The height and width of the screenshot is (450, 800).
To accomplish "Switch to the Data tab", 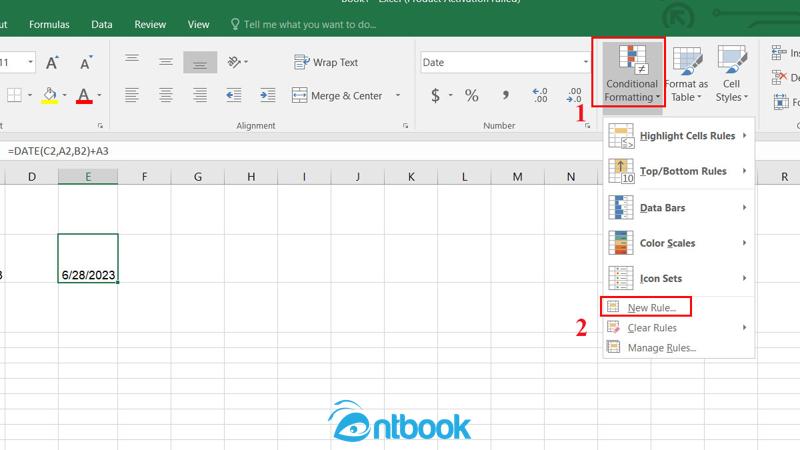I will pyautogui.click(x=102, y=24).
